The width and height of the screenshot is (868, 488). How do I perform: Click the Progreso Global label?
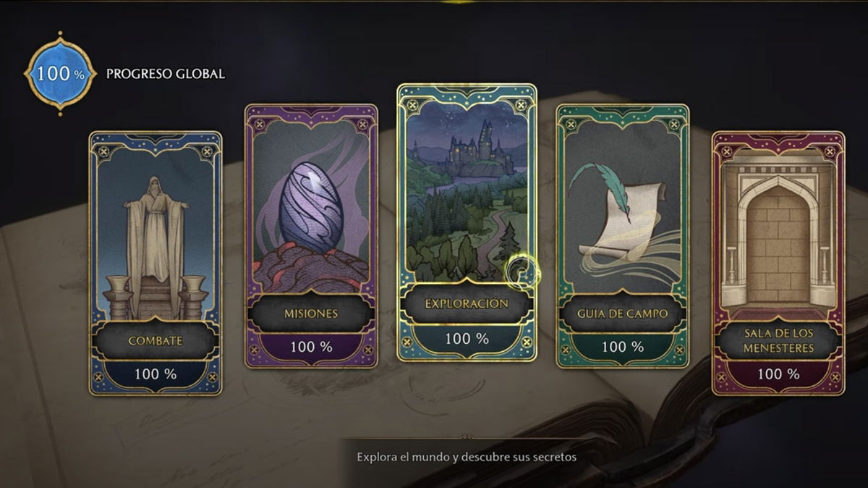[x=166, y=74]
